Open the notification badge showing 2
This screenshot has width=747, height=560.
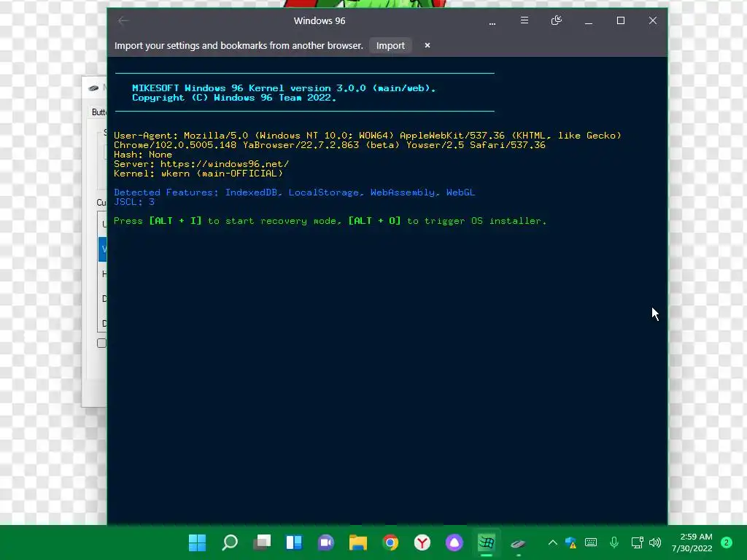727,542
